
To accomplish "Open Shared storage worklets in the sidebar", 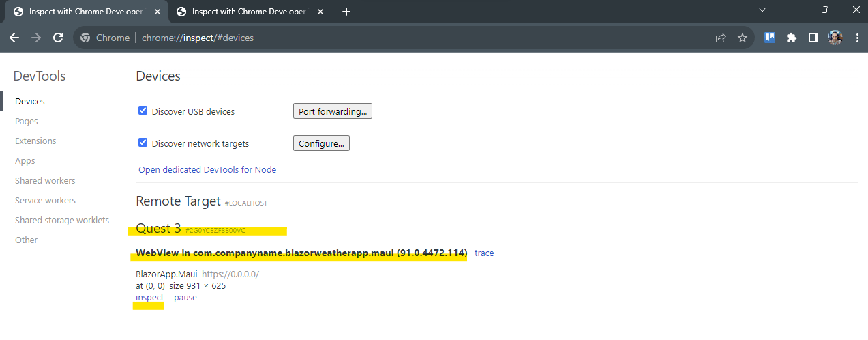I will click(62, 220).
